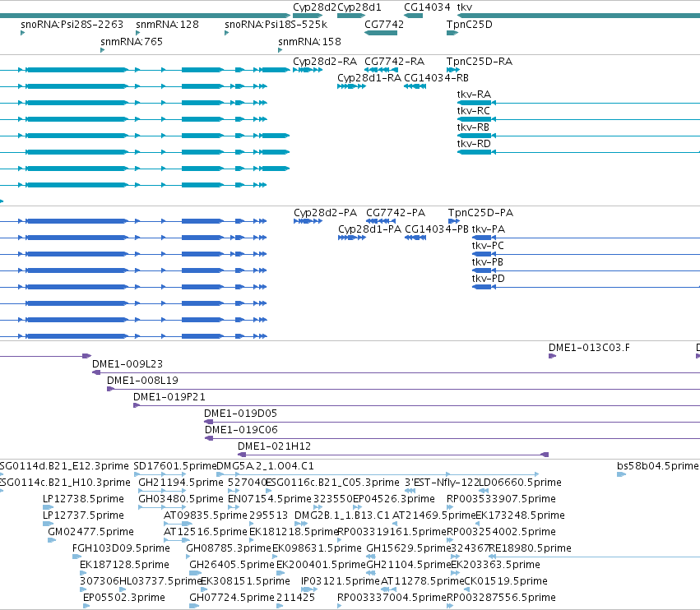700x610 pixels.
Task: Click the snoRNA:Psi18S-525k marker
Action: tap(227, 33)
